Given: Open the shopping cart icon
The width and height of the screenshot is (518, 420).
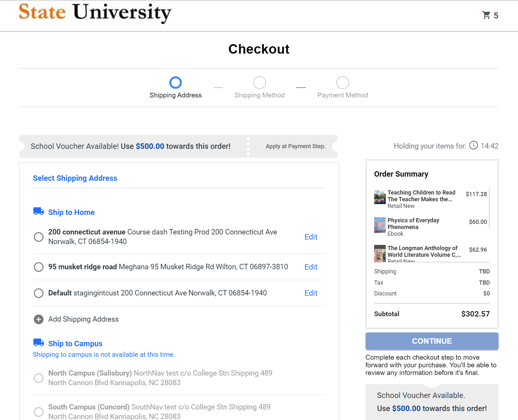Looking at the screenshot, I should click(x=486, y=15).
